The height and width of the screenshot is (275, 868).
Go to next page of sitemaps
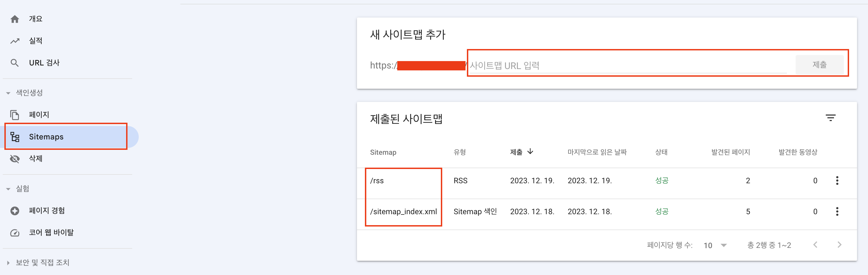[x=839, y=245]
